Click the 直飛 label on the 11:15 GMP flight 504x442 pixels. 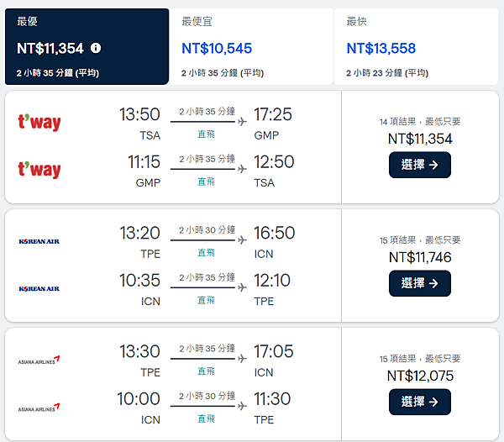coord(206,182)
